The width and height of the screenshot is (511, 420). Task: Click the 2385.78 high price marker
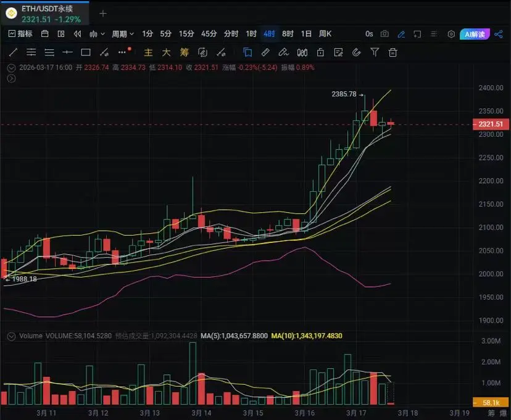pyautogui.click(x=344, y=94)
